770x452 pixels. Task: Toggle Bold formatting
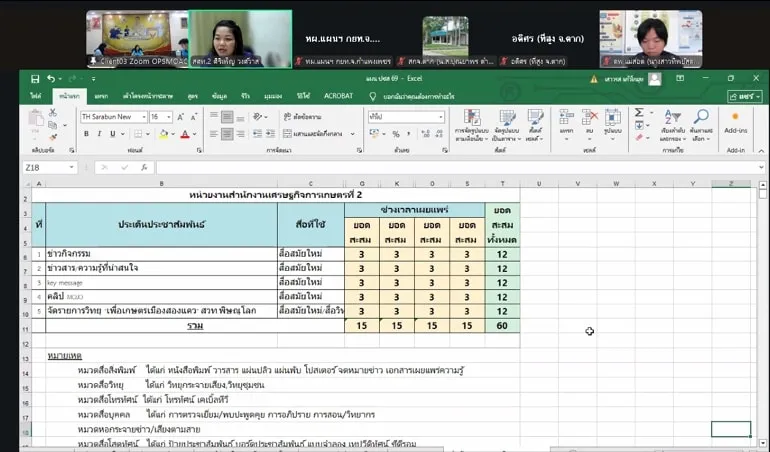85,134
